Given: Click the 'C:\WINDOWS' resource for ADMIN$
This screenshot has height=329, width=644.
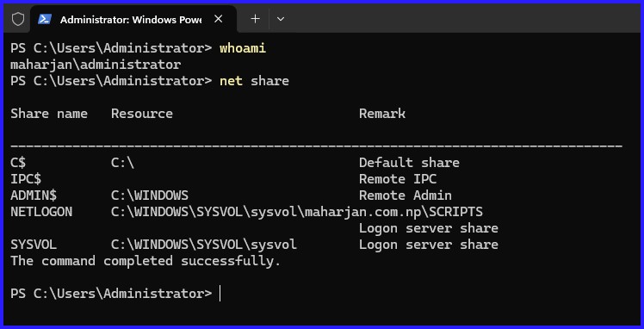Looking at the screenshot, I should tap(150, 196).
